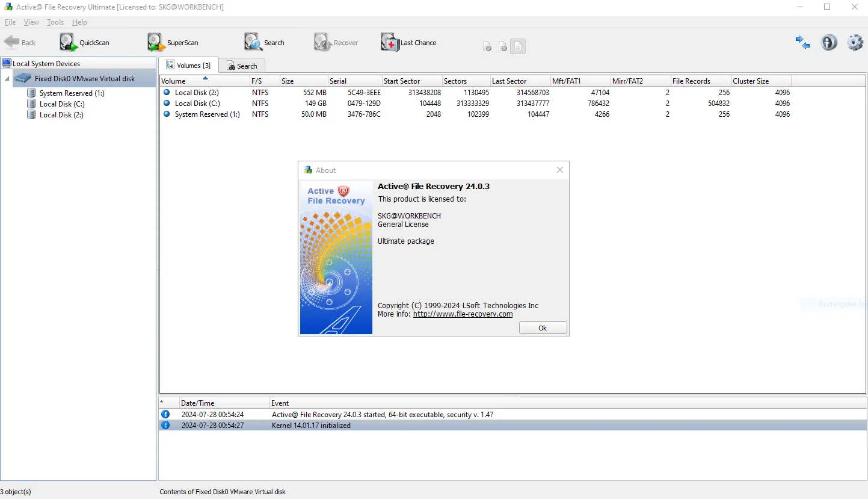Sort volumes by Size column header

pyautogui.click(x=304, y=81)
